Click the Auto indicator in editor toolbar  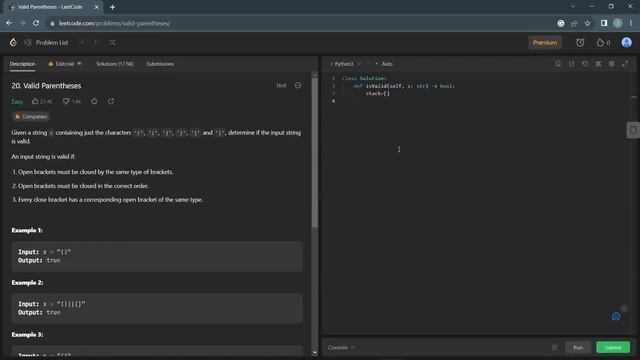[x=384, y=64]
